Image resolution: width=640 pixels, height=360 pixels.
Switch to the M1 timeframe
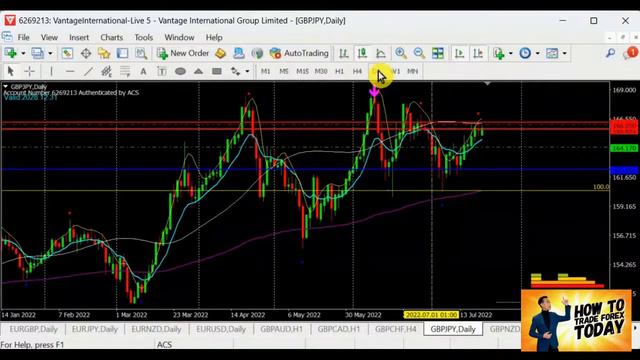pyautogui.click(x=265, y=71)
